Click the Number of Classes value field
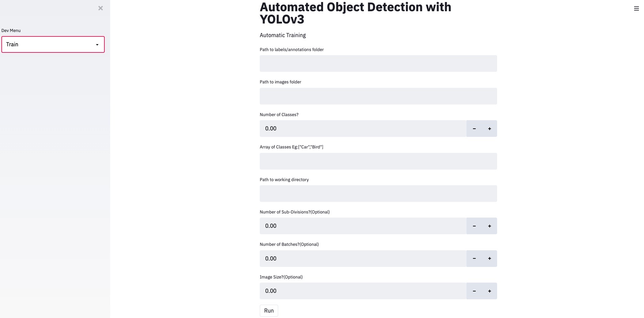The width and height of the screenshot is (644, 318). point(363,129)
